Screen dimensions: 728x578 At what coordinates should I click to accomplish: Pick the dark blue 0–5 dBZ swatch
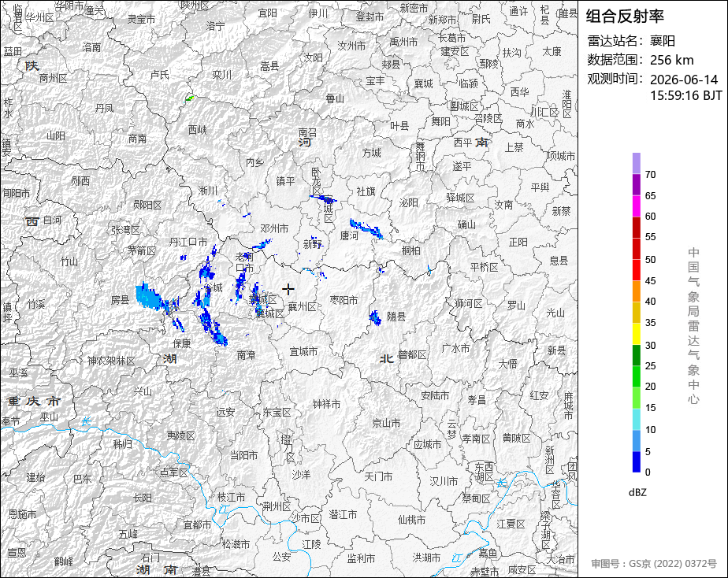point(637,461)
